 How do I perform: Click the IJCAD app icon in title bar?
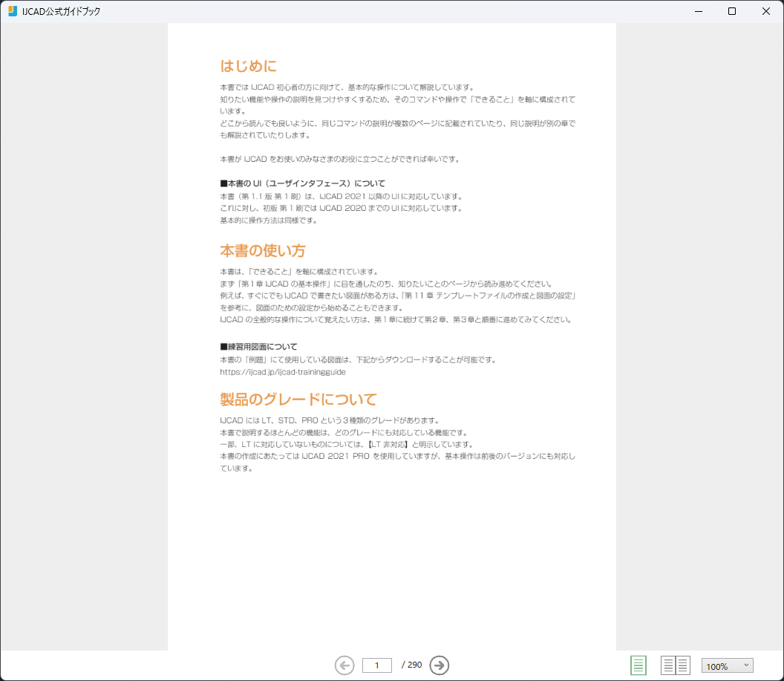13,11
